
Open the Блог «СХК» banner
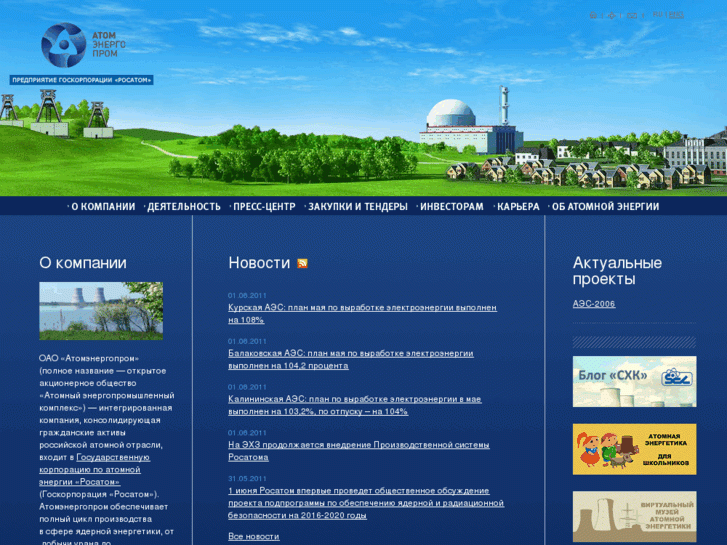pyautogui.click(x=634, y=381)
